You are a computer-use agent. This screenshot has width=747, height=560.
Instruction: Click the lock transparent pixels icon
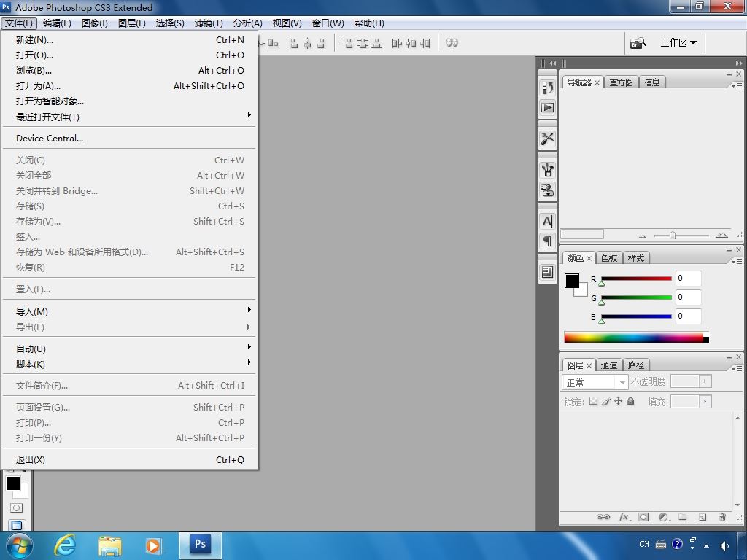593,401
